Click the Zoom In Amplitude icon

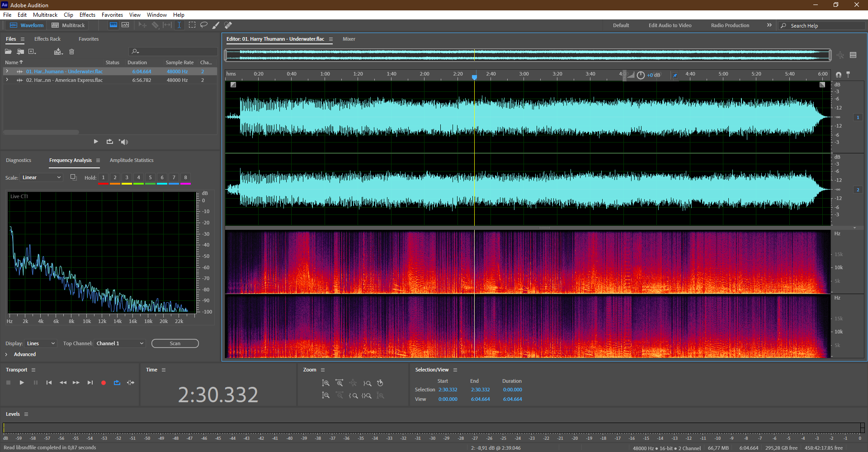(325, 383)
